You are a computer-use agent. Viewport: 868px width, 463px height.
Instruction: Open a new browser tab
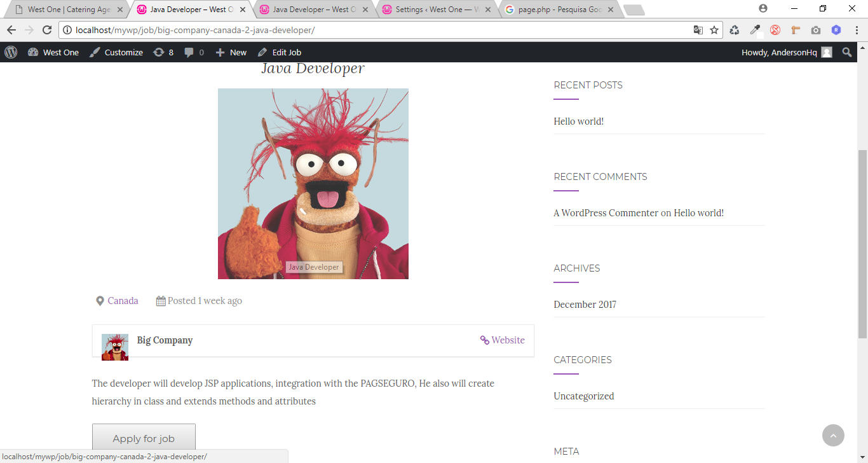click(634, 10)
